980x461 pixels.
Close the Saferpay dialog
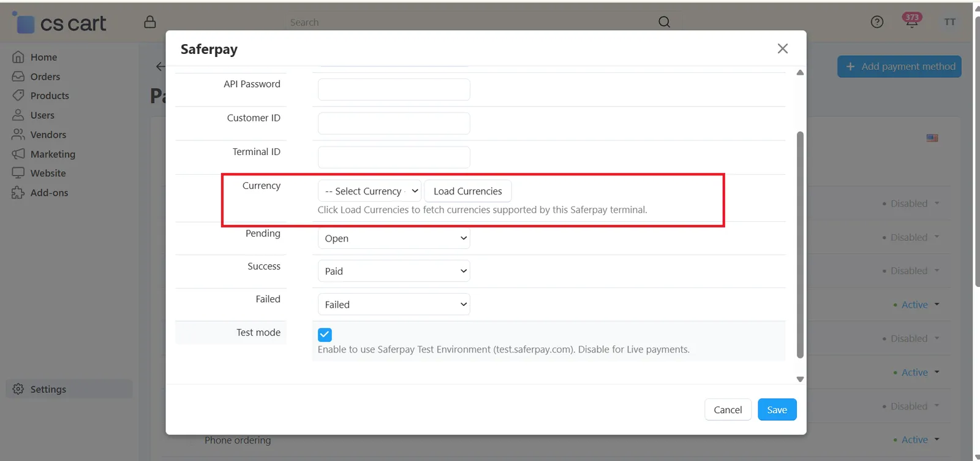point(782,48)
